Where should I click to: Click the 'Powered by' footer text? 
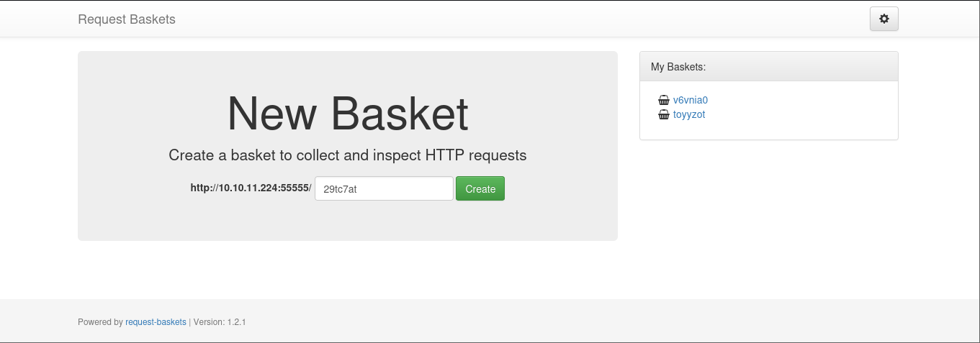tap(100, 322)
